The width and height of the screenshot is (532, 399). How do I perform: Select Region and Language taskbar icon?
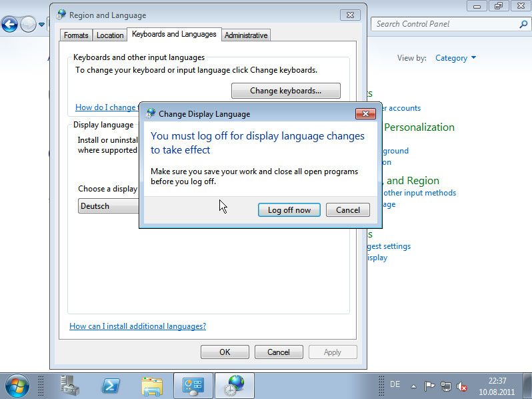click(x=234, y=385)
